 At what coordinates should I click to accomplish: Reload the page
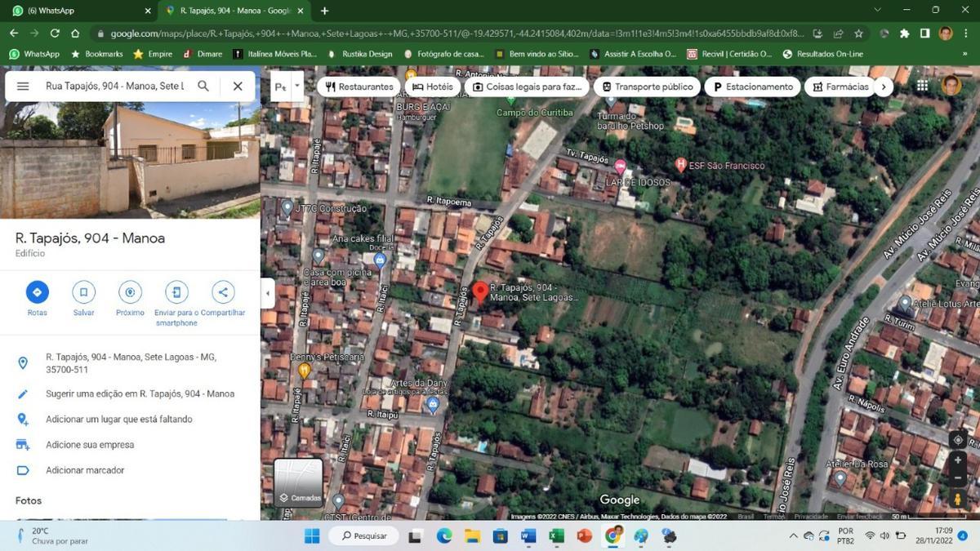coord(55,33)
